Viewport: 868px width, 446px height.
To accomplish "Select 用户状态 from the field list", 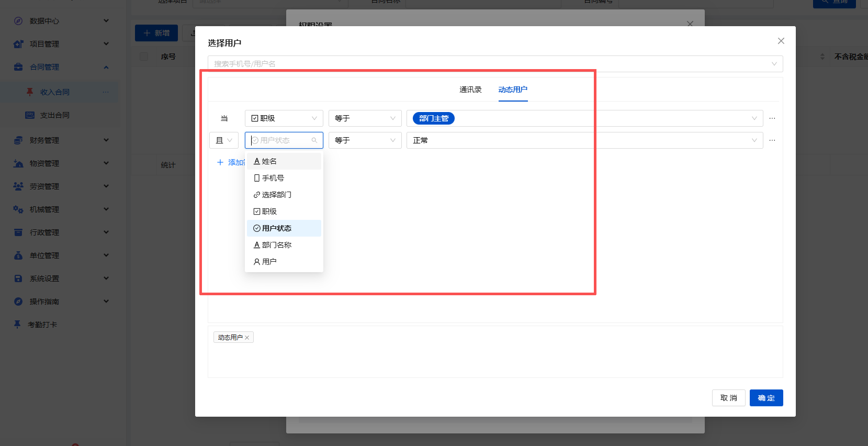I will click(284, 228).
